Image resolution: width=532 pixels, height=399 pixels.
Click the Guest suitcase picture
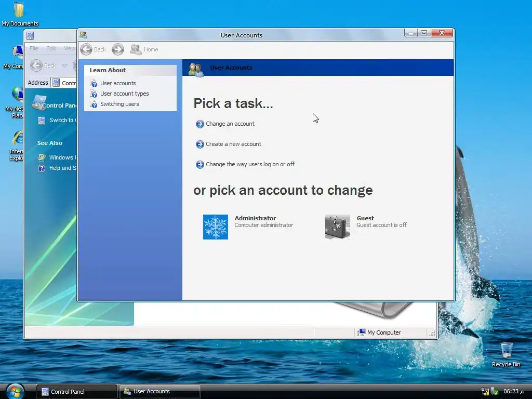(338, 227)
